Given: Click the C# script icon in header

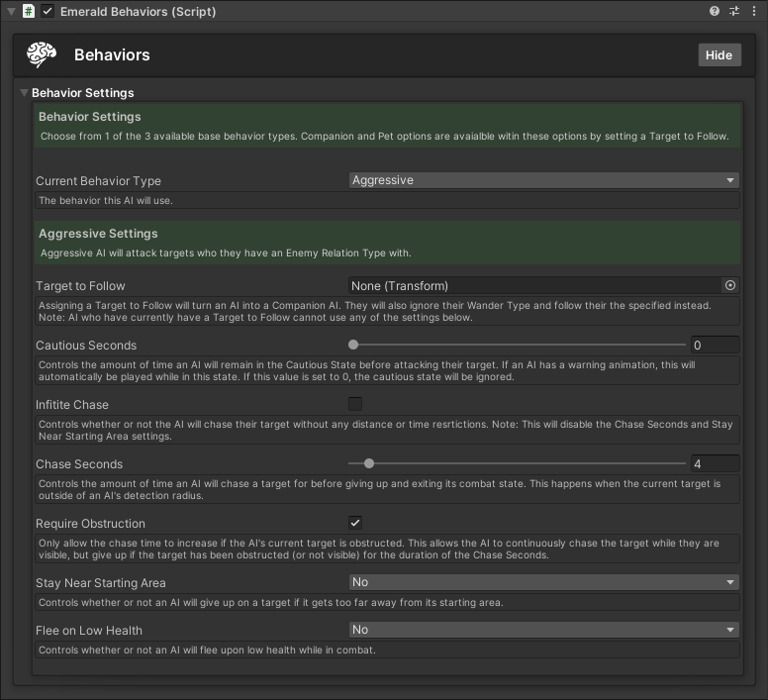Looking at the screenshot, I should 29,11.
